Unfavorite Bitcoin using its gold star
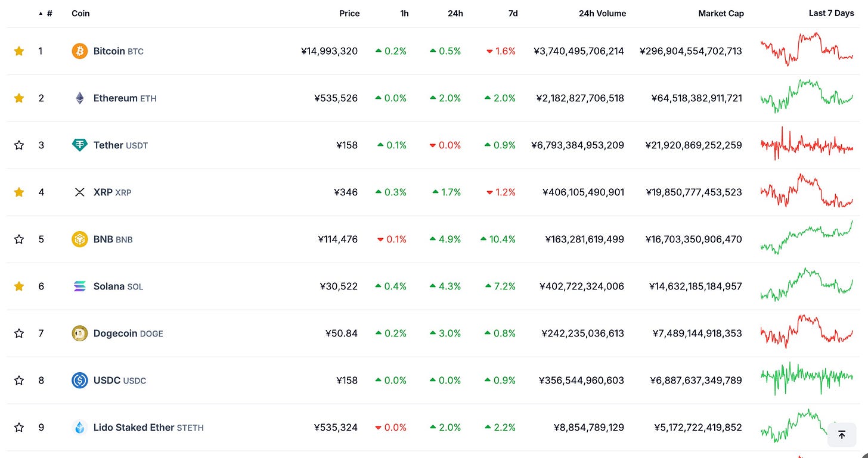This screenshot has width=868, height=458. [x=19, y=51]
